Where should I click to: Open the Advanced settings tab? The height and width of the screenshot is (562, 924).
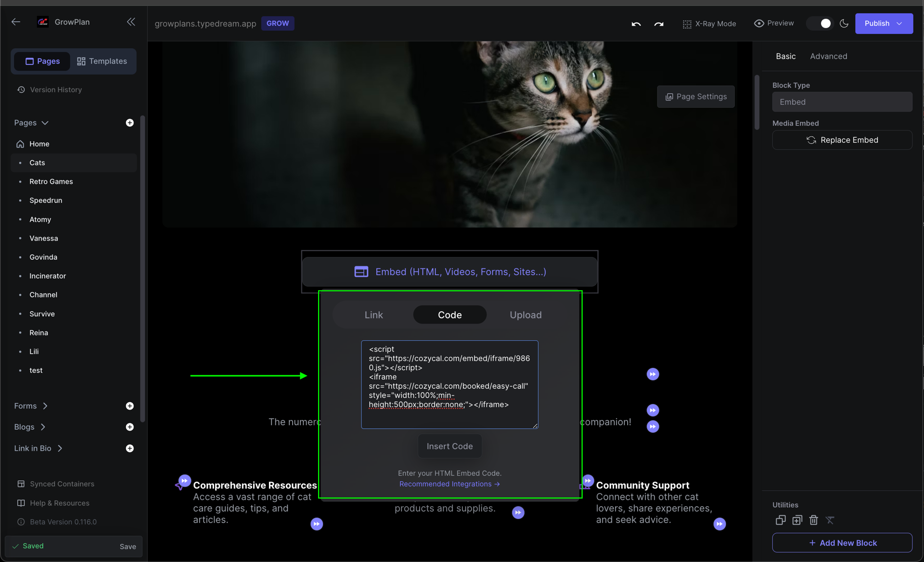click(x=828, y=56)
